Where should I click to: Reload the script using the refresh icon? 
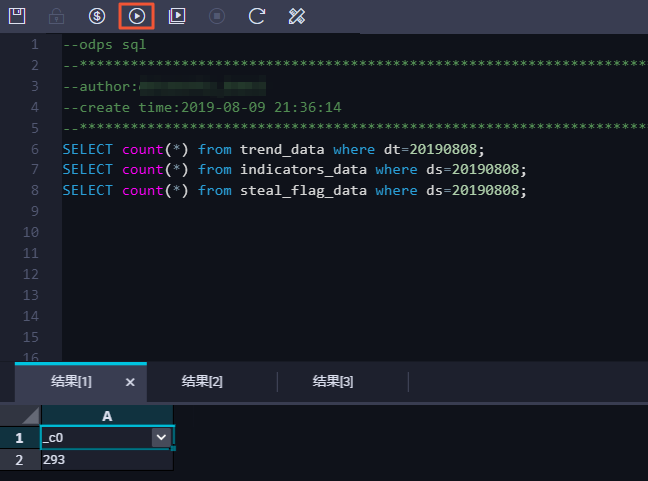tap(257, 16)
